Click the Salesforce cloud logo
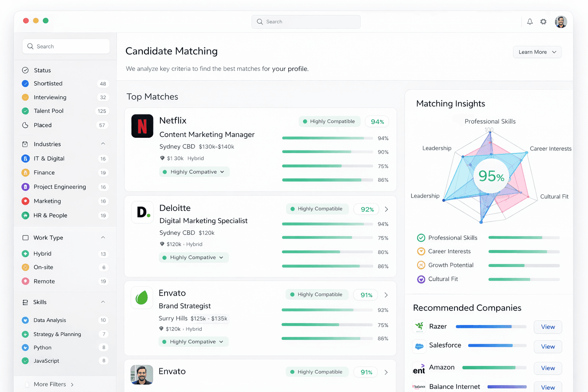This screenshot has height=392, width=588. 420,346
